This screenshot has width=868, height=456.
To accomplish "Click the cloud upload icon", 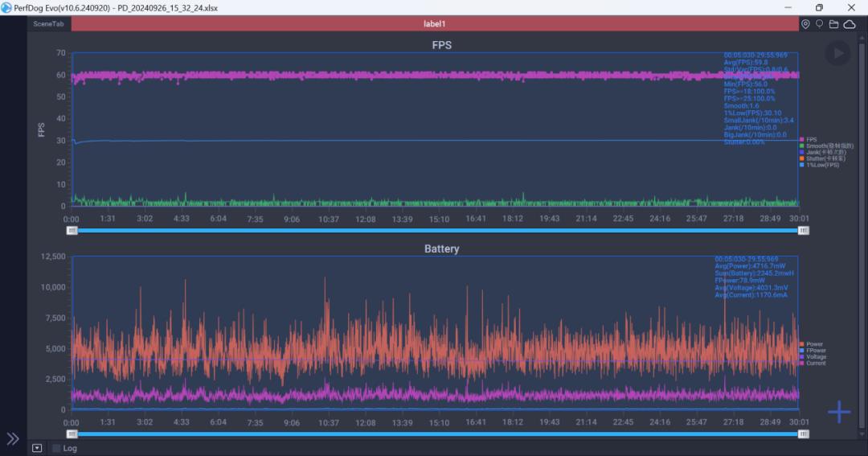I will click(849, 24).
